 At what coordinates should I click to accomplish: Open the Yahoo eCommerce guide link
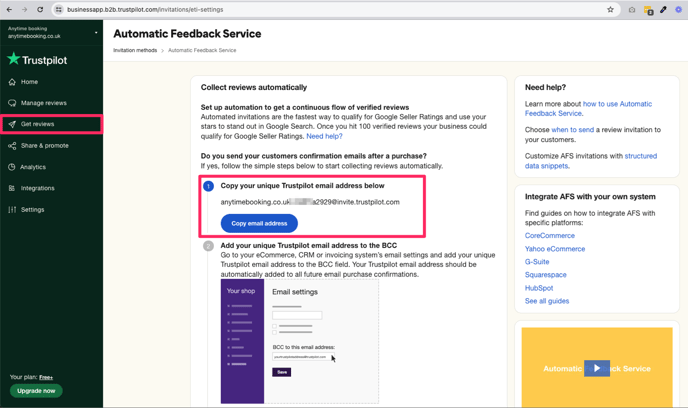pyautogui.click(x=555, y=249)
